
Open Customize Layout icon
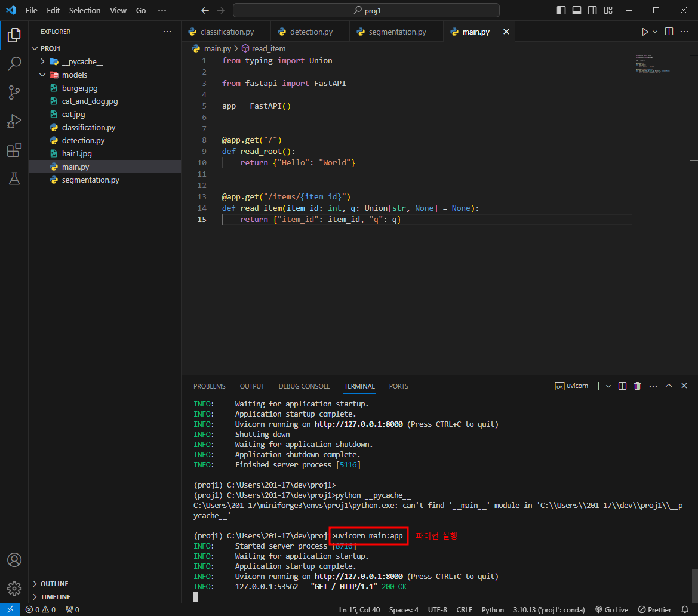(608, 10)
